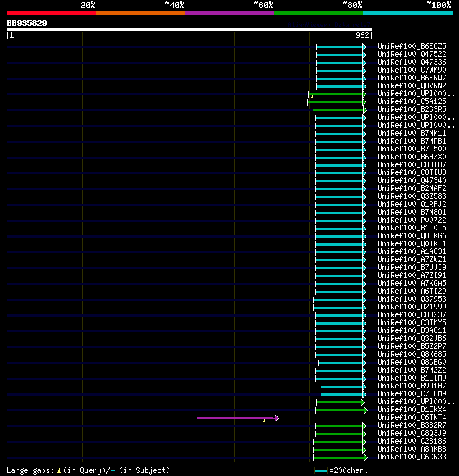Select the UniRef100_Q8X685 label
Viewport: 459px width, 476px height.
[412, 354]
